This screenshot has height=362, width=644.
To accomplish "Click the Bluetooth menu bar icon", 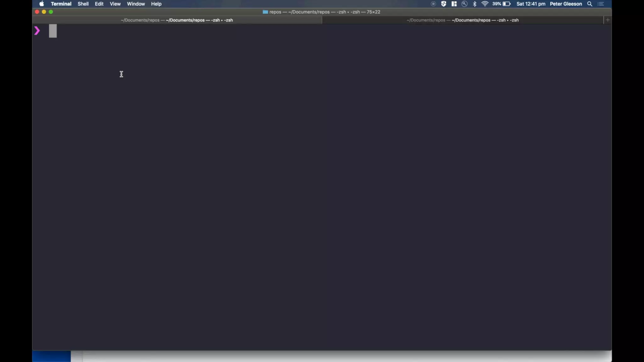I will 475,4.
